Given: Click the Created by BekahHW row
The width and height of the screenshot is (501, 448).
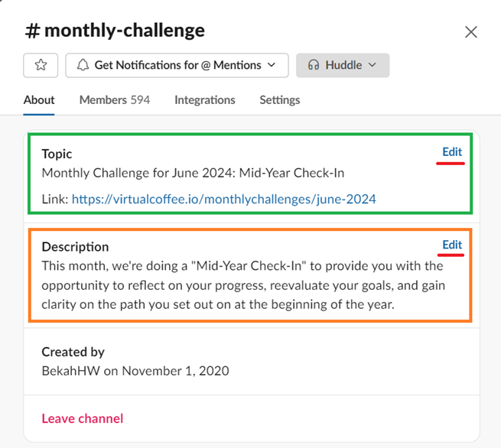Looking at the screenshot, I should (x=135, y=362).
